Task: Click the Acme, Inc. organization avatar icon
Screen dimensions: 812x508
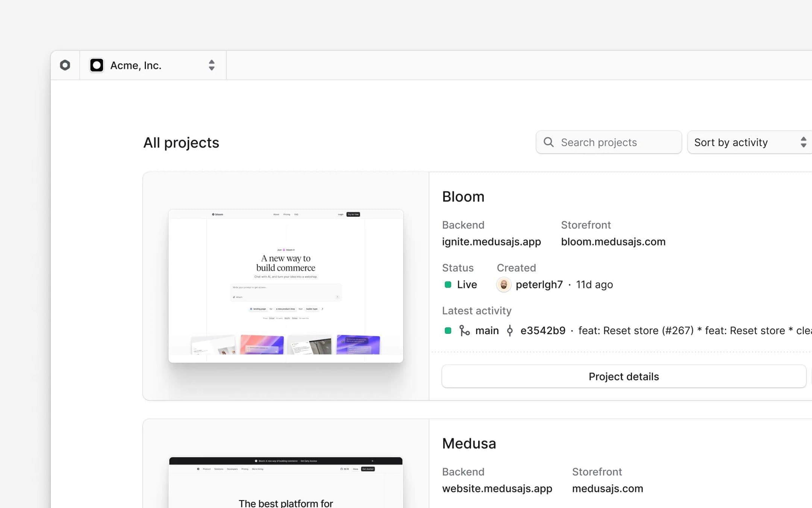Action: coord(97,65)
